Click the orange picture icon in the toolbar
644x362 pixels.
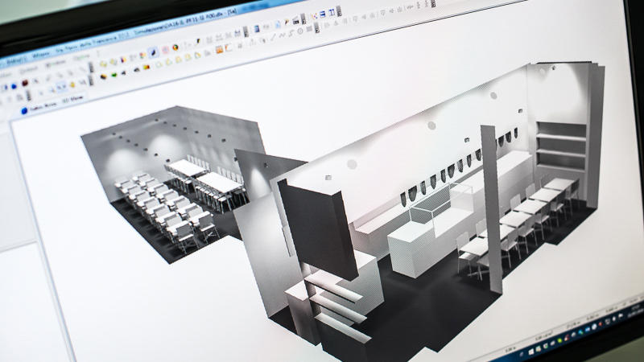click(x=219, y=49)
